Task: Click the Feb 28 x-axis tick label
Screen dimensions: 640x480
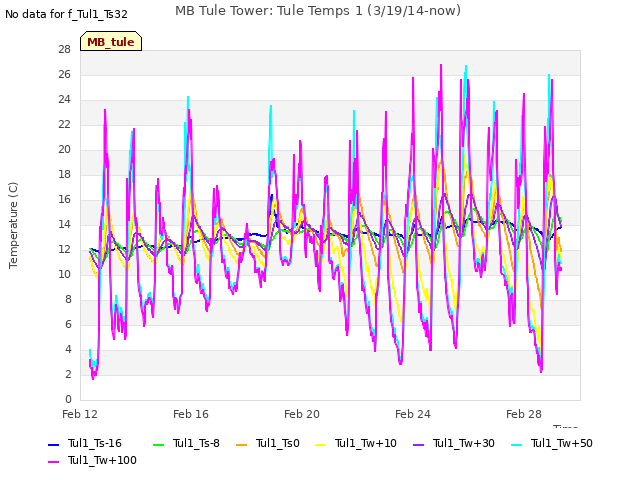Action: [524, 414]
